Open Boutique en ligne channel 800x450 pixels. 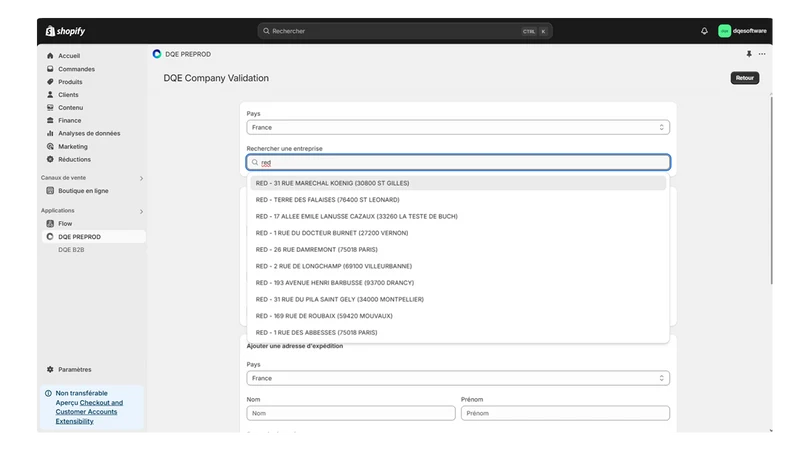click(x=83, y=191)
